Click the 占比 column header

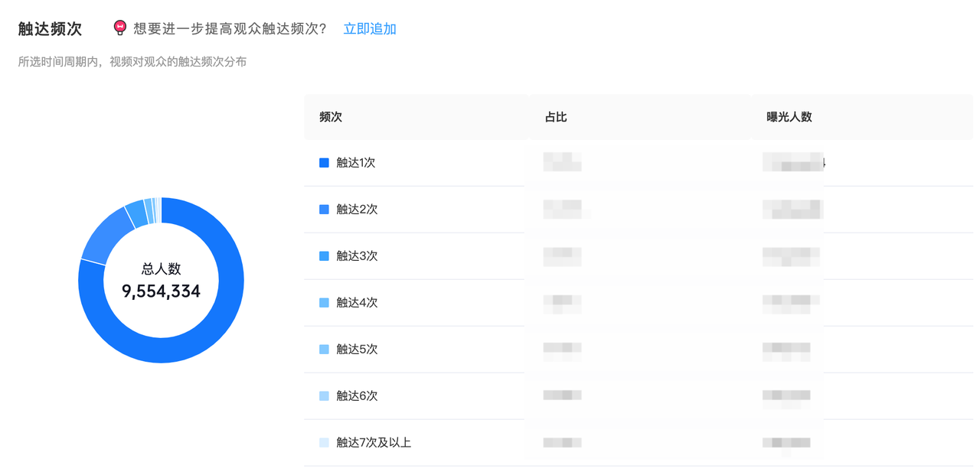coord(556,117)
